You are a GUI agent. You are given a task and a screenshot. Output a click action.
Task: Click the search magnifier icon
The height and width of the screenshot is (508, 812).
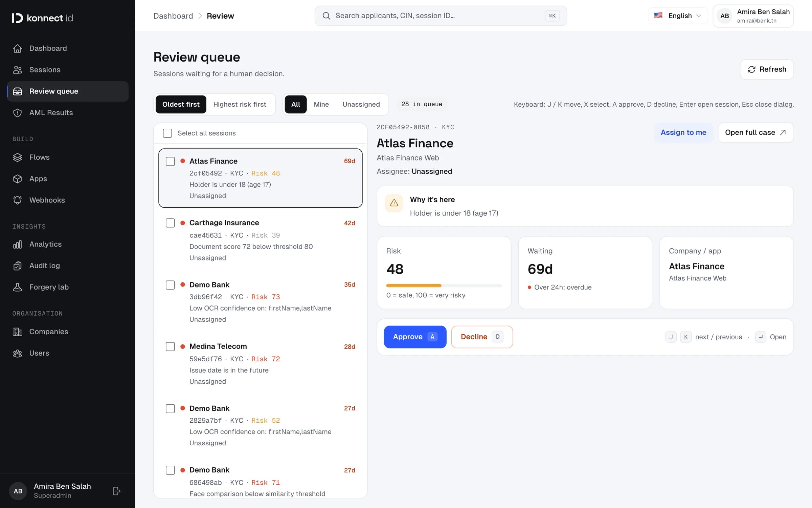point(326,16)
